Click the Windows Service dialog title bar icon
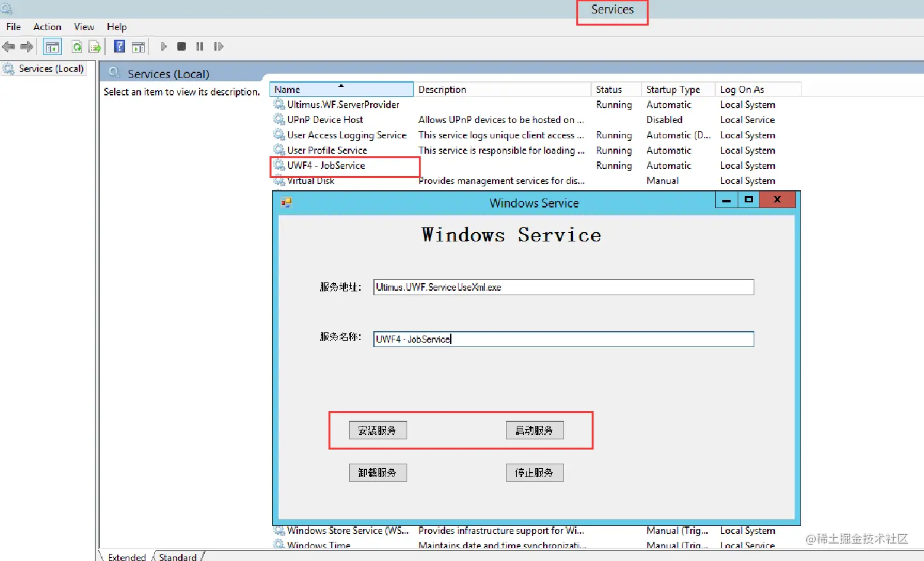 click(286, 202)
